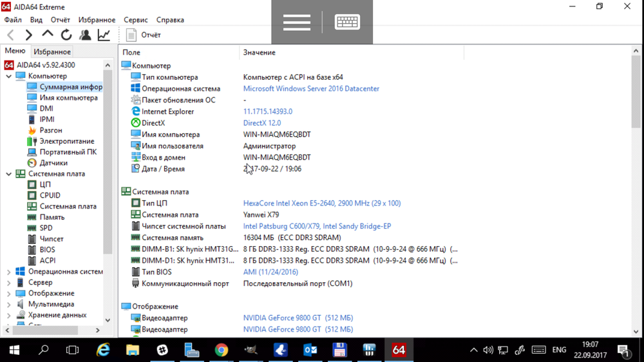Screen dimensions: 644x362
Task: Collapse the Компьютер tree node
Action: tap(9, 76)
